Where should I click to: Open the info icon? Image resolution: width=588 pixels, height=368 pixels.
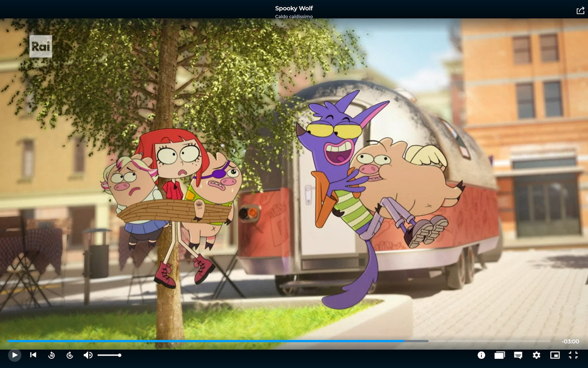(x=481, y=355)
